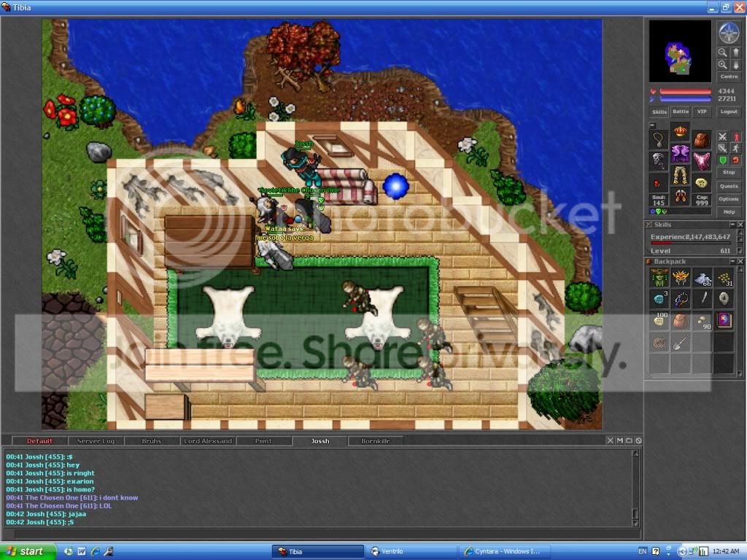This screenshot has width=747, height=560.
Task: Move minimap down one floor
Action: coord(735,64)
